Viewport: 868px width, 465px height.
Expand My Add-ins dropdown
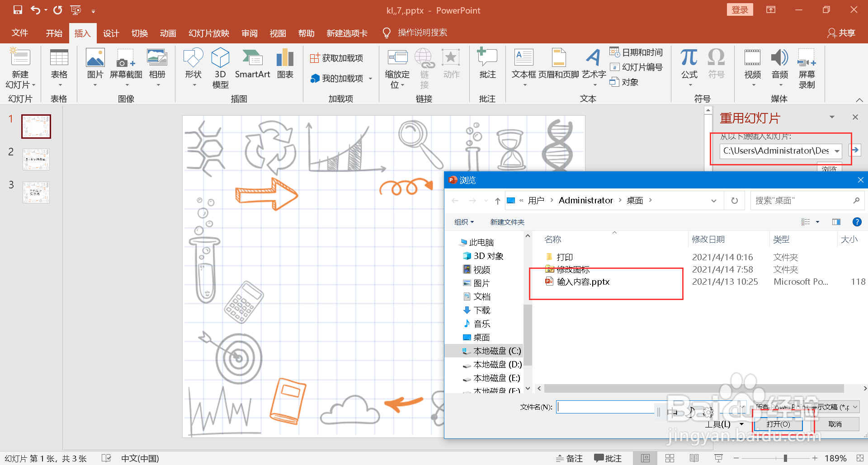pos(370,79)
